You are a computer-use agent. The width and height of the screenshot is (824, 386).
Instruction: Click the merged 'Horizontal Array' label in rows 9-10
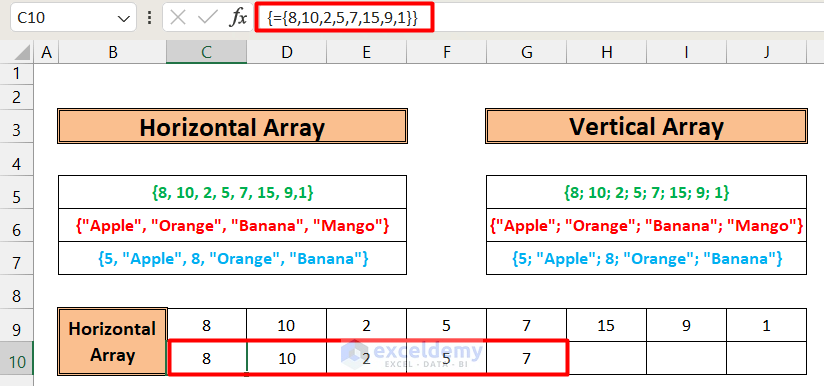pos(112,342)
